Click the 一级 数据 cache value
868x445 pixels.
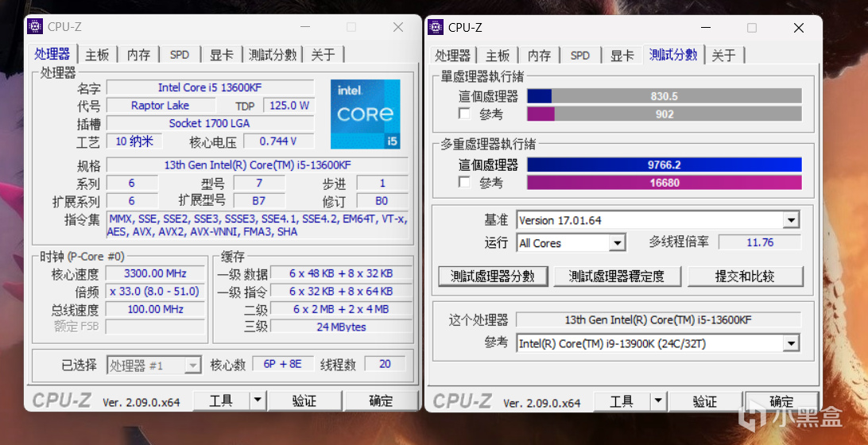pos(341,273)
